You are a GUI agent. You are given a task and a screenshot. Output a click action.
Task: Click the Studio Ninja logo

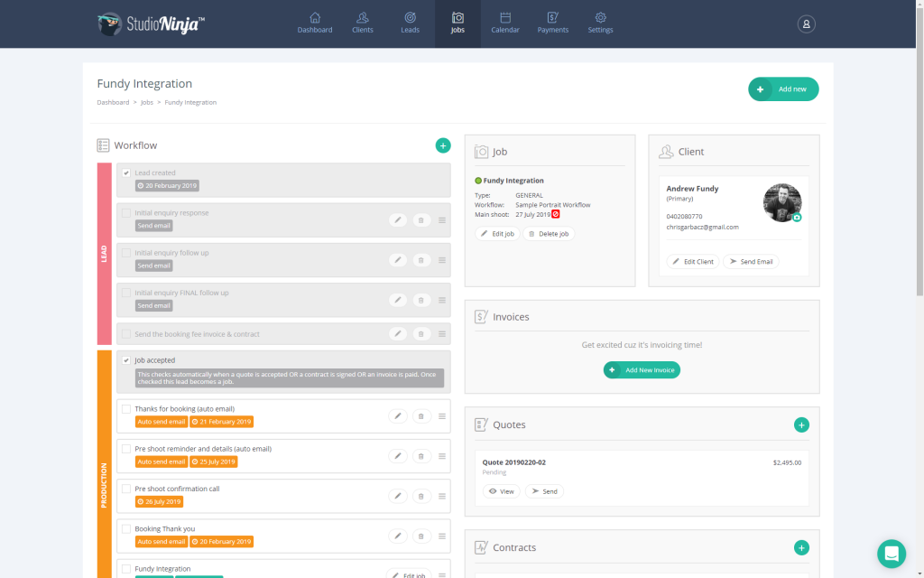[151, 24]
